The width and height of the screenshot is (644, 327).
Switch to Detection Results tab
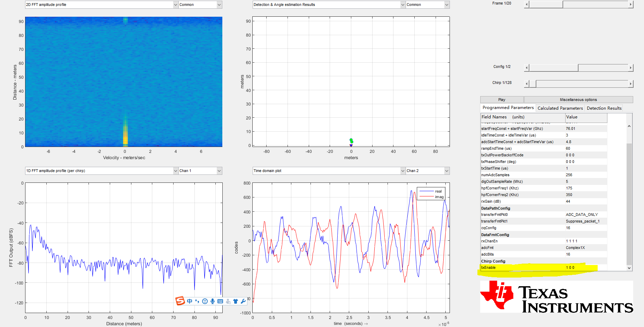pos(604,108)
